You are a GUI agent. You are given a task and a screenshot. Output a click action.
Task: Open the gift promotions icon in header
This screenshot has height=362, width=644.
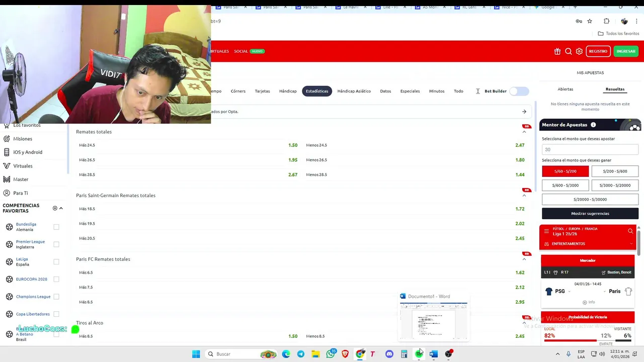tap(557, 51)
